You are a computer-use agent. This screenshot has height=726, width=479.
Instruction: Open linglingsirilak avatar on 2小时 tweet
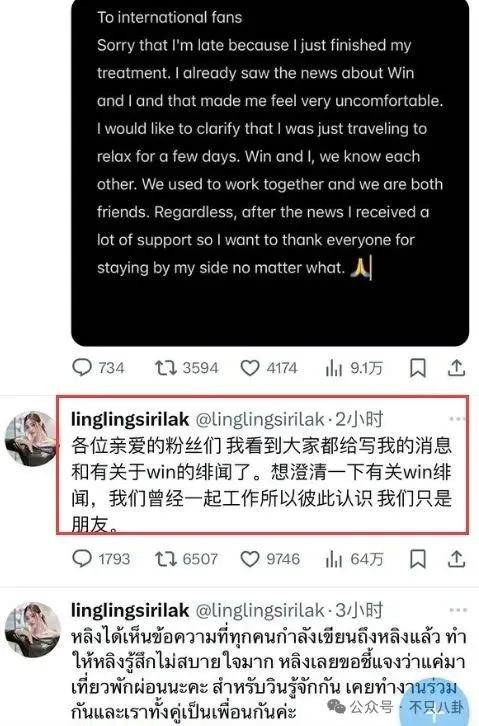(31, 438)
